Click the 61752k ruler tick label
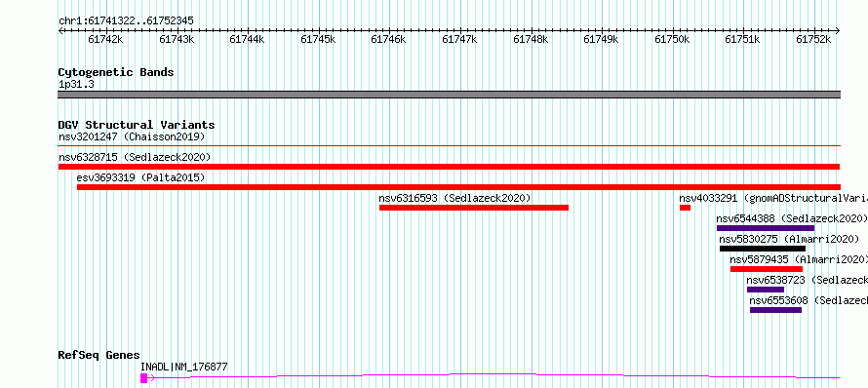Screen dimensions: 868x388 pos(813,40)
